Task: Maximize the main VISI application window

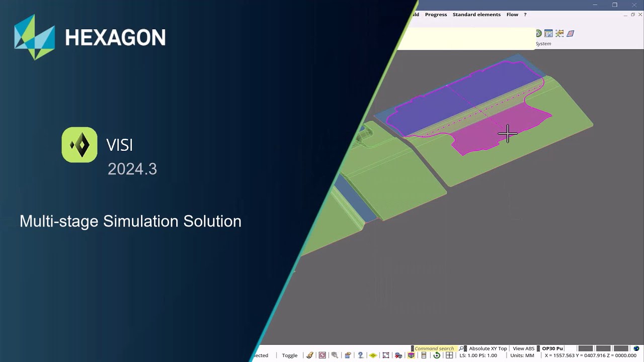Action: tap(614, 5)
